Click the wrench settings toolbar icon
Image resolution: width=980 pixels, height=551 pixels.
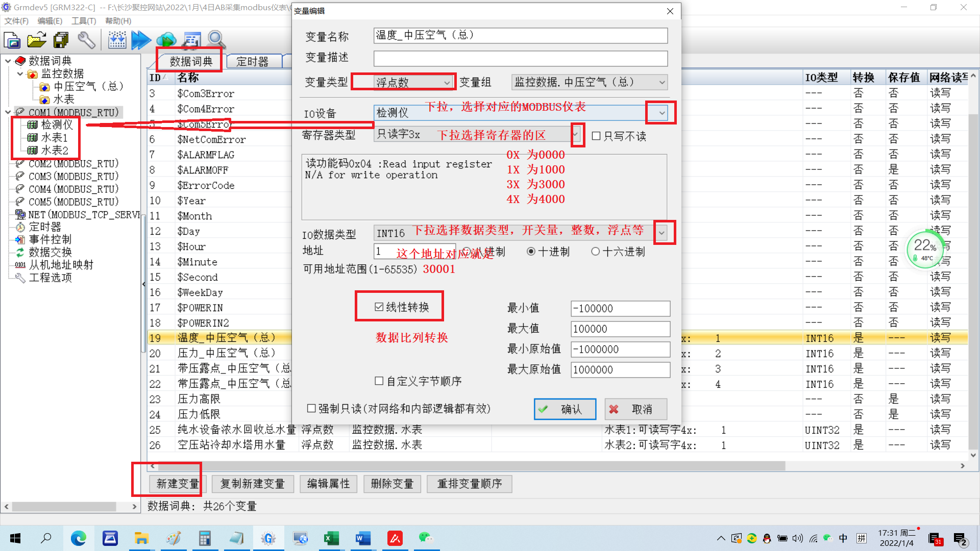pos(86,40)
